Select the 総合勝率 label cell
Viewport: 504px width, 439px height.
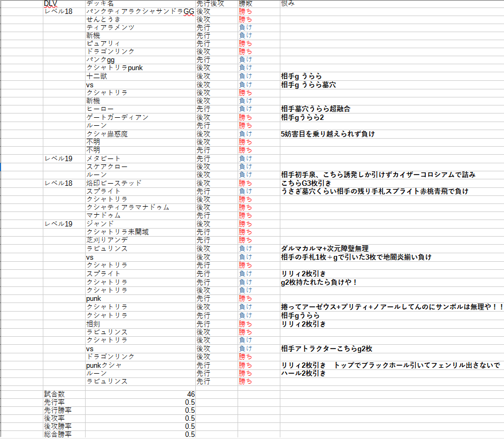tap(64, 434)
